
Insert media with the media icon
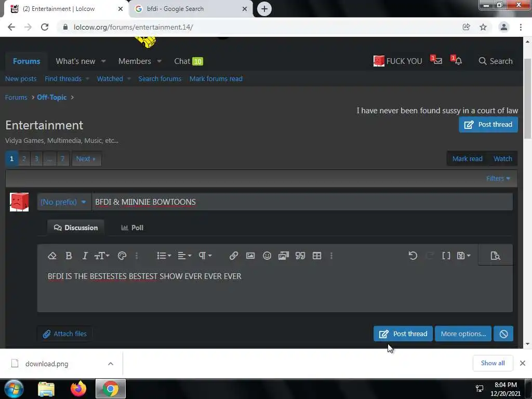pyautogui.click(x=284, y=256)
